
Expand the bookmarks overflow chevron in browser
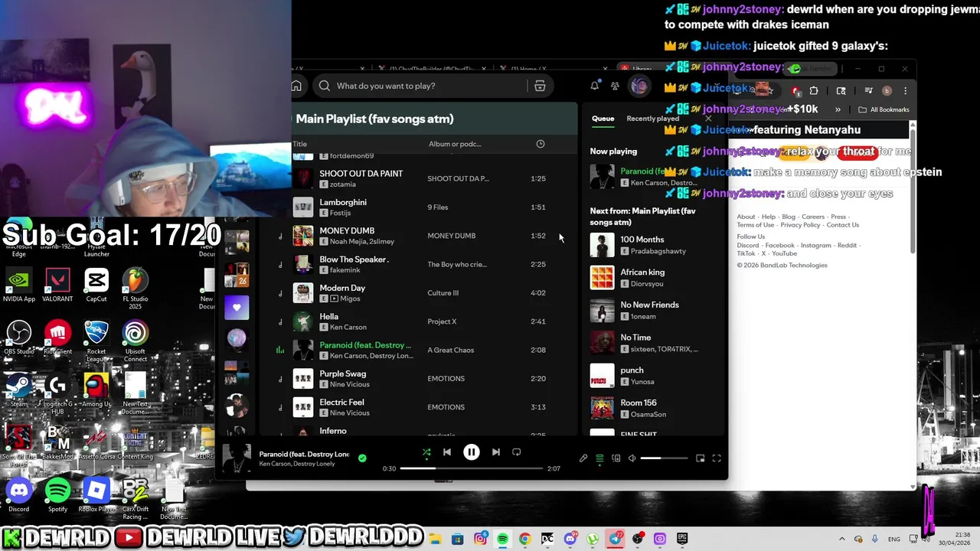click(838, 109)
